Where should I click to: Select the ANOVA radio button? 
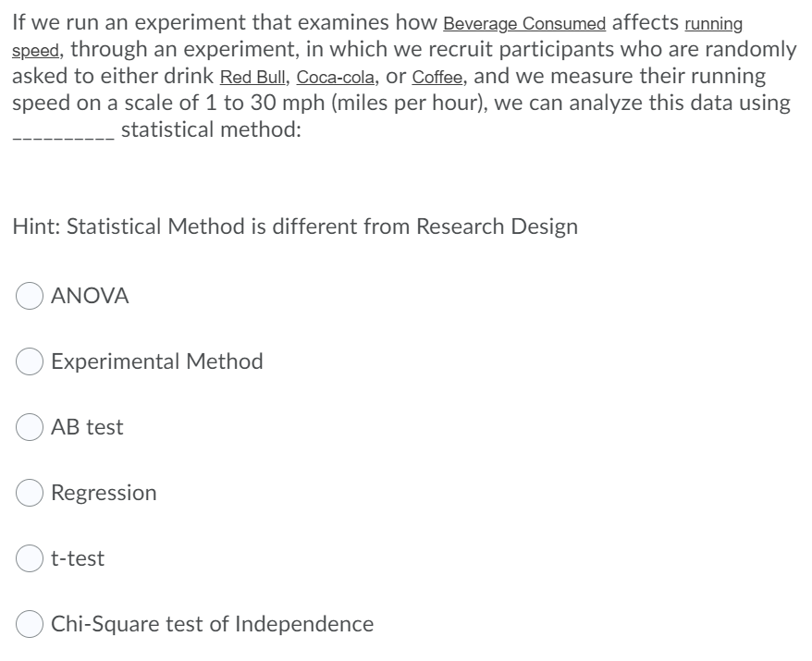click(28, 296)
